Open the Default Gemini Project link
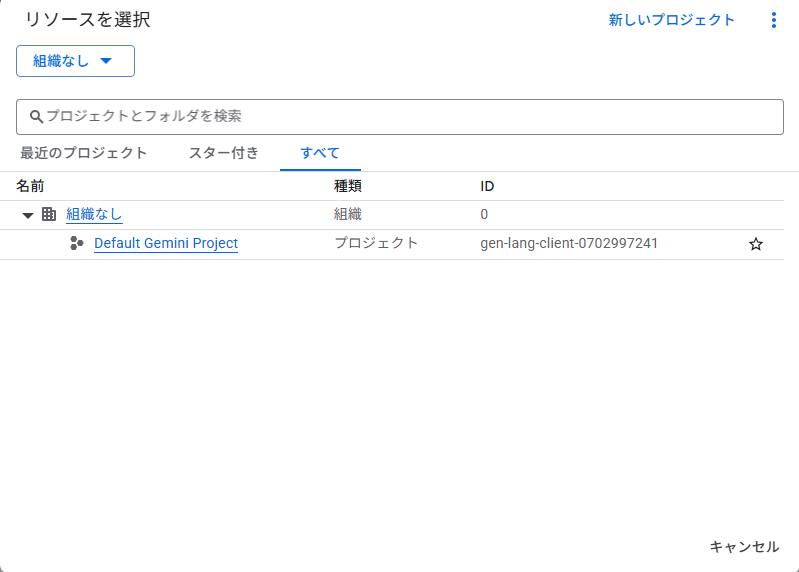 166,243
